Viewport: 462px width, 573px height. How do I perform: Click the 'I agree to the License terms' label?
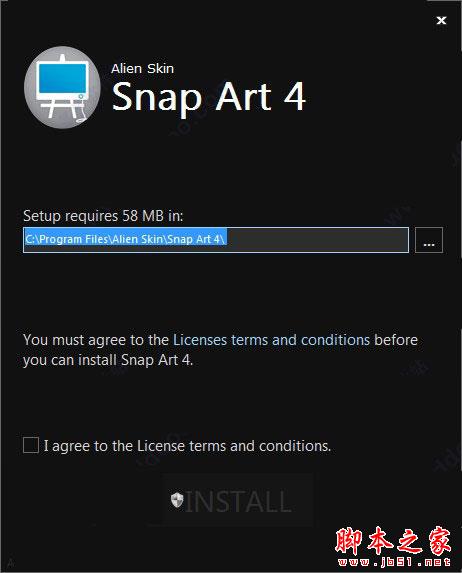188,446
